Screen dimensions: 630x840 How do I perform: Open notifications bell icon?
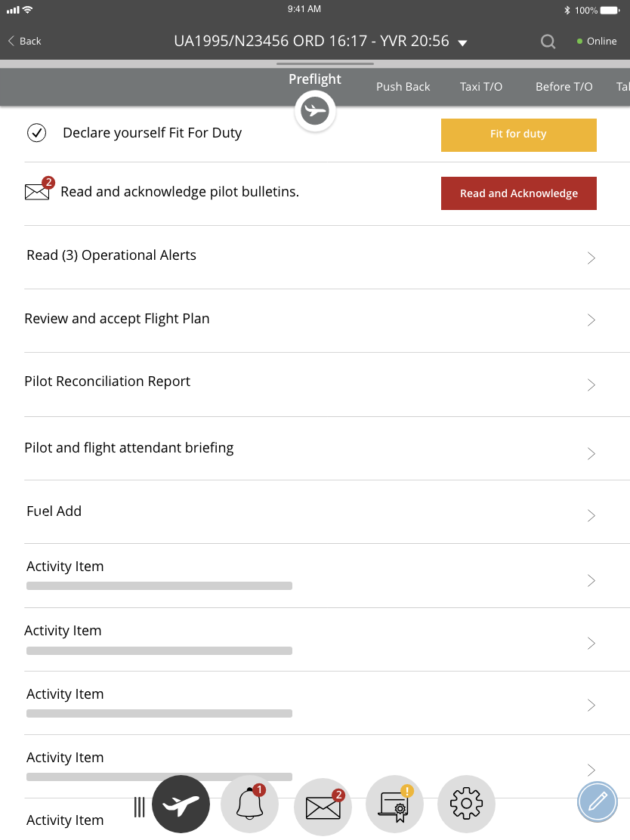[x=250, y=805]
